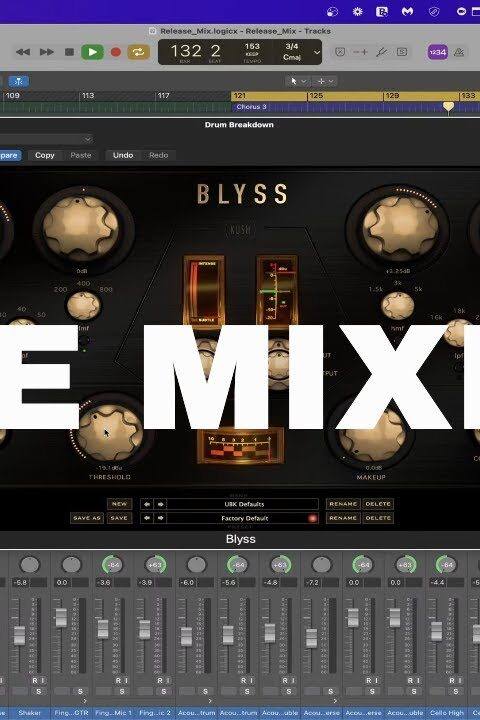Click the yellow playhead in the ruler

pos(448,107)
